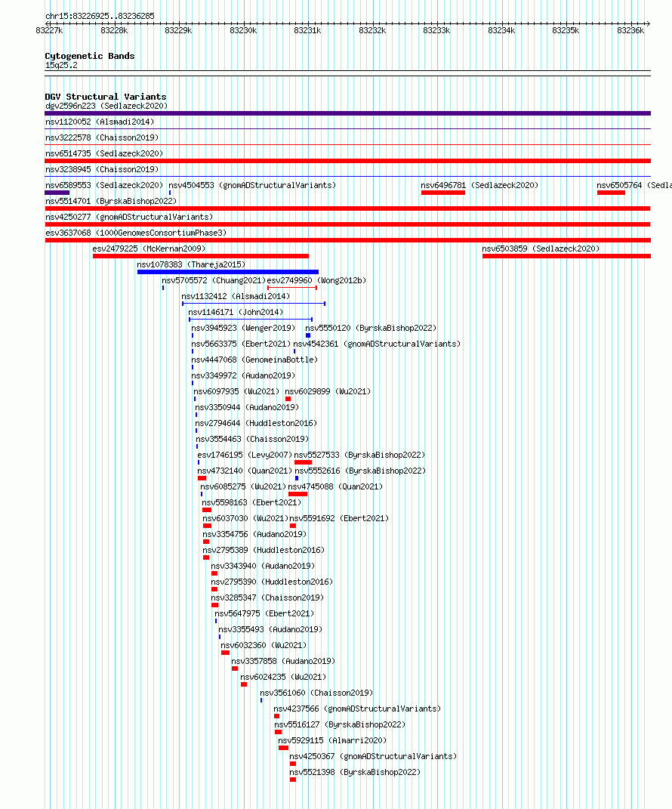
Task: Open nsv3238945 (Chaisson2019) variant entry
Action: [x=102, y=170]
